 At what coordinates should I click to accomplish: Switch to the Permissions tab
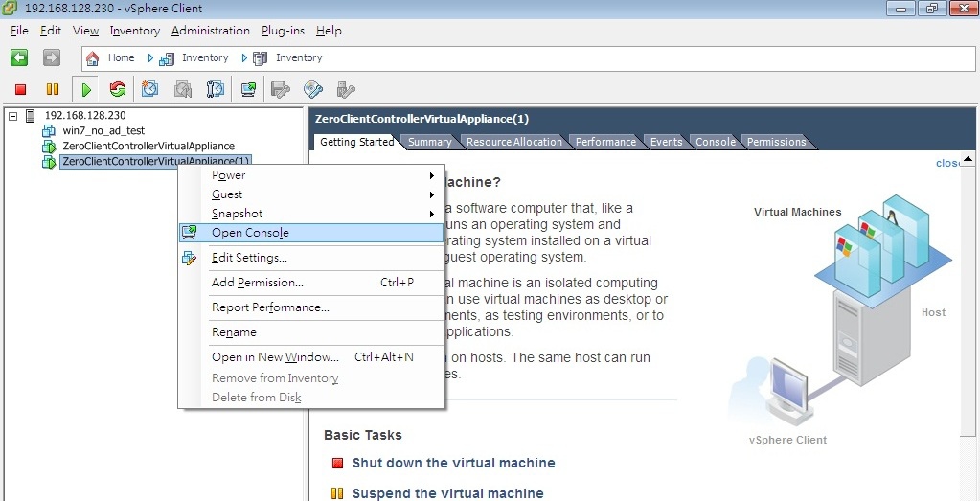coord(777,143)
